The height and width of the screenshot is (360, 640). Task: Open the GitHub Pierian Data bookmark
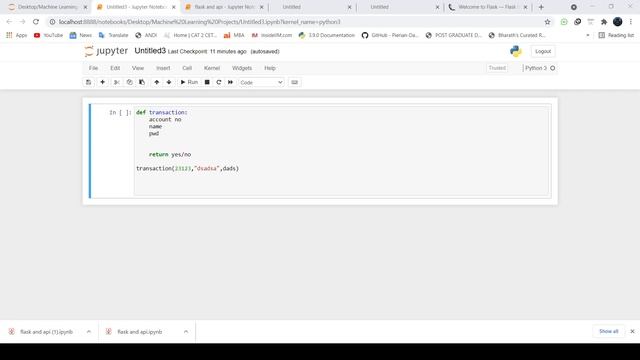390,36
